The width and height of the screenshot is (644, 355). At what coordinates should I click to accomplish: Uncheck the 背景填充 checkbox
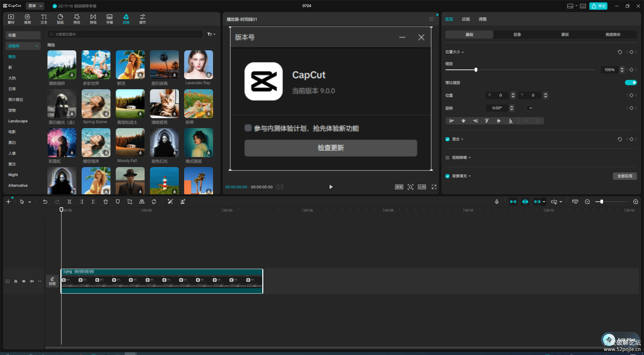447,176
